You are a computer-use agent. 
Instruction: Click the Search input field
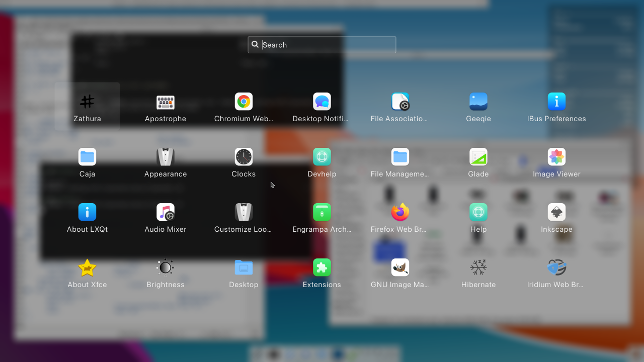(322, 45)
